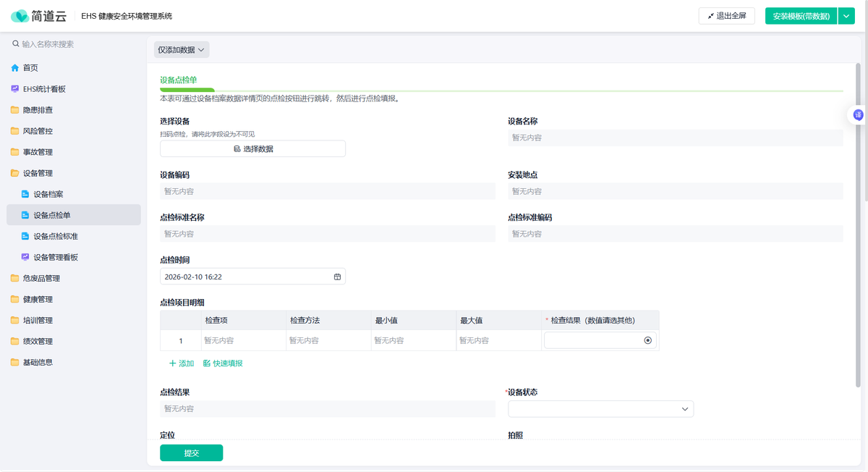Open the 设备档案 form
This screenshot has width=868, height=472.
[73, 194]
